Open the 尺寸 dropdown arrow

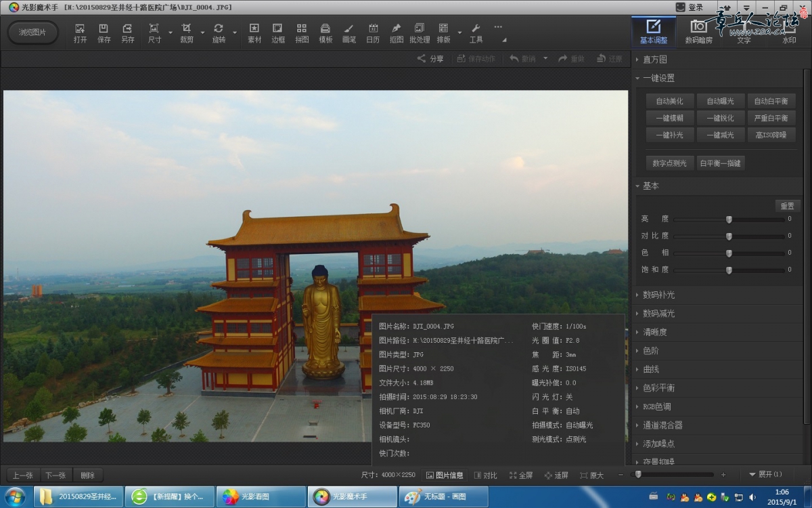coord(170,33)
